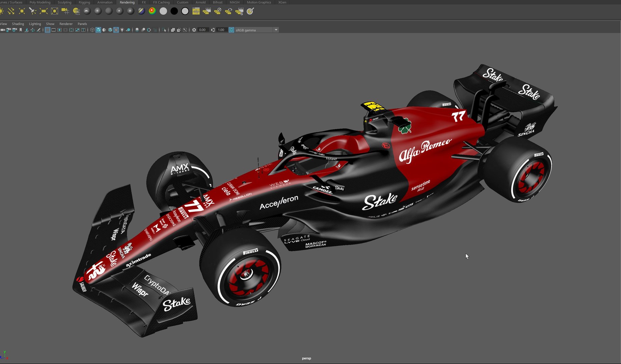Click the image plane panel icon
The width and height of the screenshot is (621, 364).
27,30
